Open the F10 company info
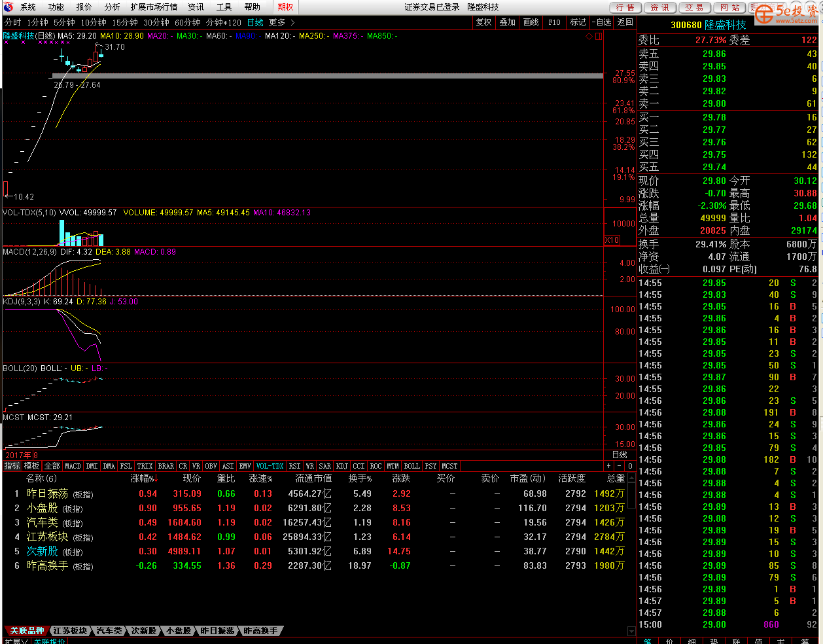Image resolution: width=823 pixels, height=644 pixels. tap(554, 22)
